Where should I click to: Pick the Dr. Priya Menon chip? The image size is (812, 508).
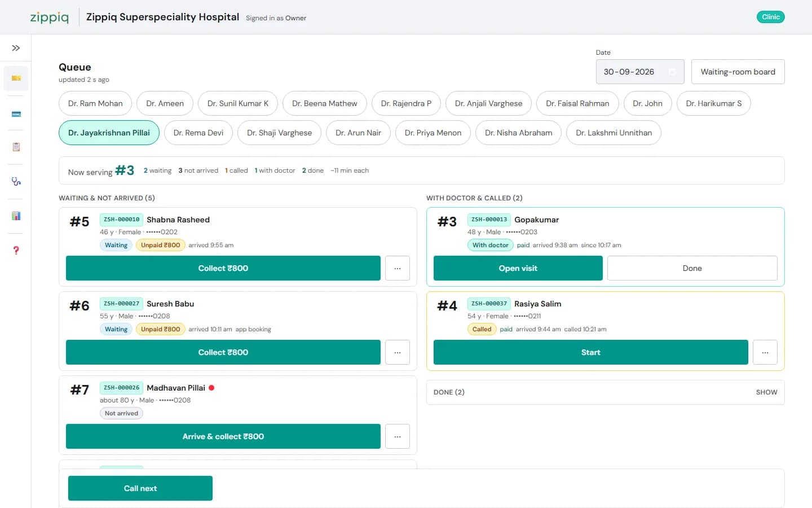[433, 133]
